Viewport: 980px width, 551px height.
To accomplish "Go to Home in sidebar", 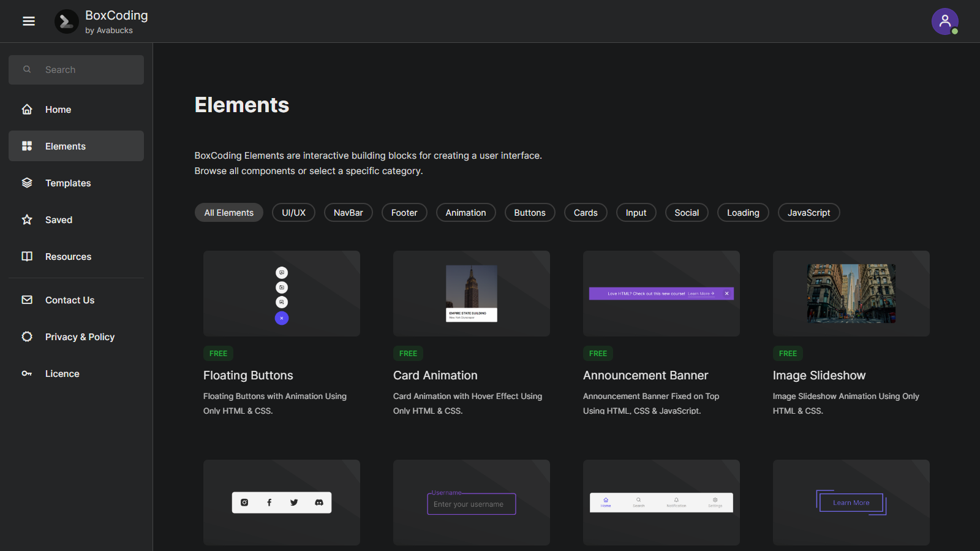I will click(x=76, y=109).
